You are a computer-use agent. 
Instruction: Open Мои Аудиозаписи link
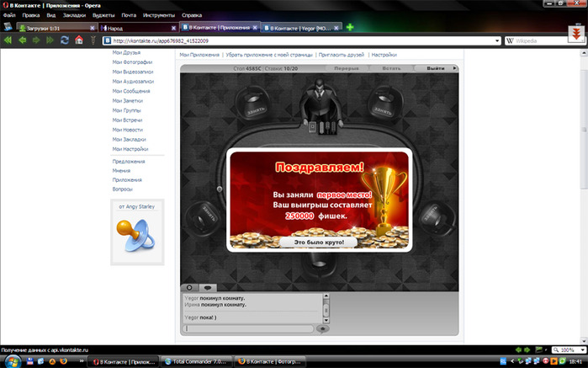pos(133,82)
